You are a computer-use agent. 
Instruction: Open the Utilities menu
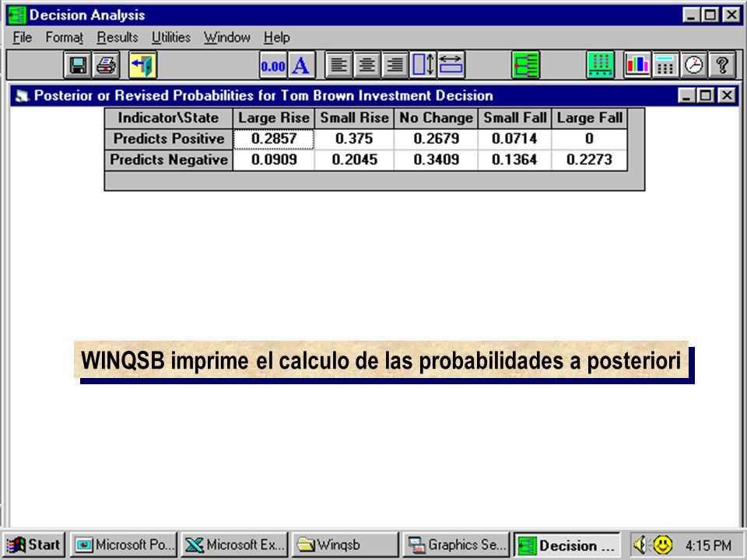pyautogui.click(x=171, y=37)
